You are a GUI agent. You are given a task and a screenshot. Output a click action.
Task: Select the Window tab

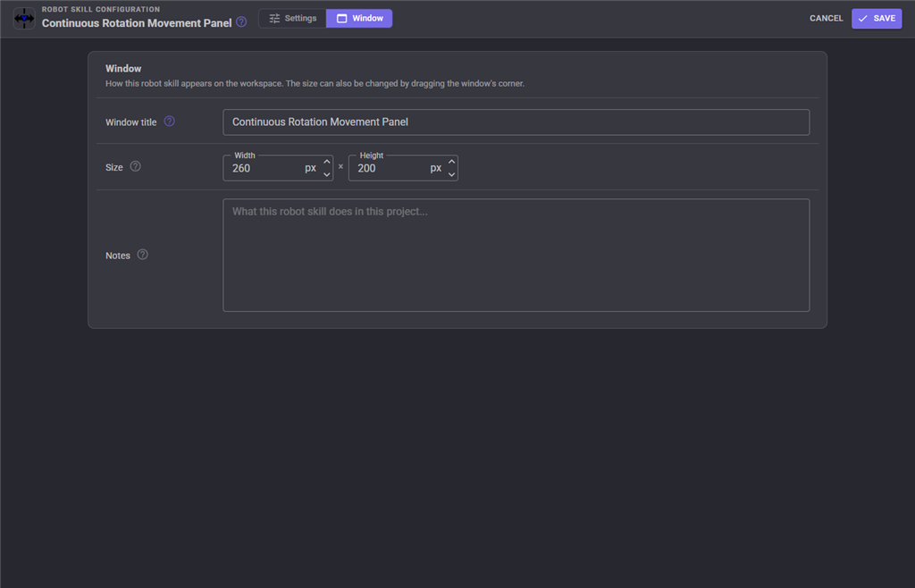[x=359, y=18]
